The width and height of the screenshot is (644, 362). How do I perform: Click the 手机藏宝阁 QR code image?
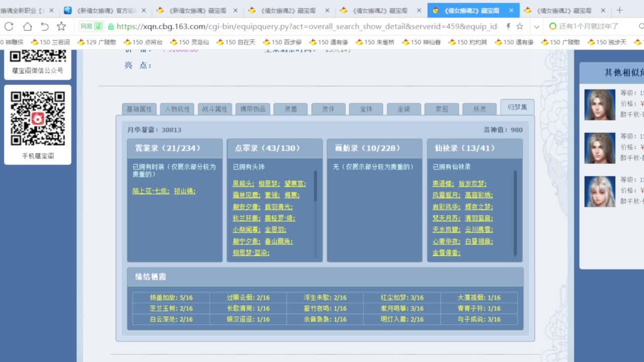[x=38, y=119]
